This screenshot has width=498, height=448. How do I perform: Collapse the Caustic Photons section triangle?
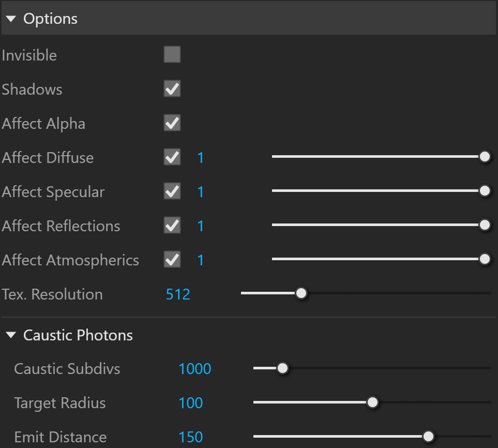[11, 335]
